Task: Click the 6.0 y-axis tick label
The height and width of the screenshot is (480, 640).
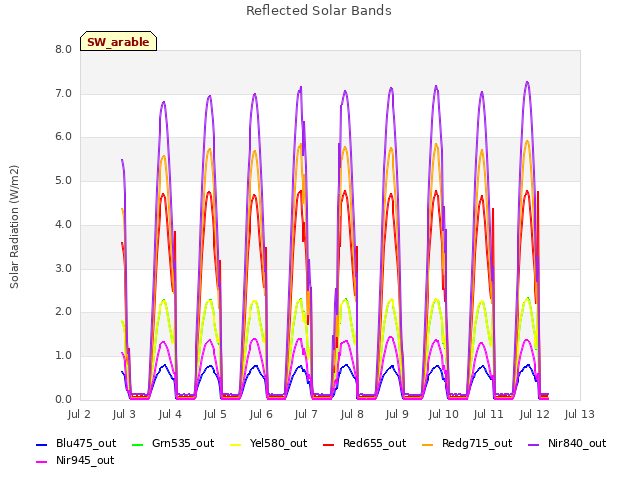Action: point(63,137)
